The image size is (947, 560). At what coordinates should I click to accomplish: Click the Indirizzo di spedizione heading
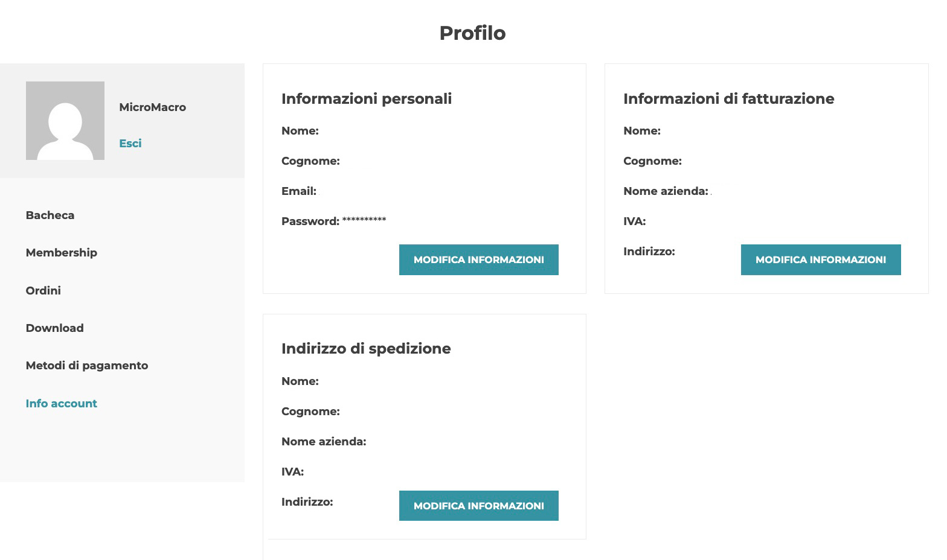tap(366, 349)
